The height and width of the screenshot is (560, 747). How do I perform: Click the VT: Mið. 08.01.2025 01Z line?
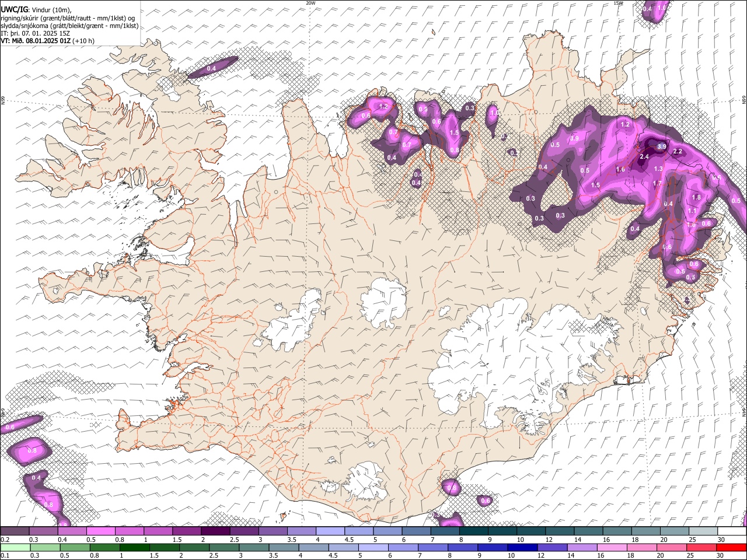[x=36, y=41]
